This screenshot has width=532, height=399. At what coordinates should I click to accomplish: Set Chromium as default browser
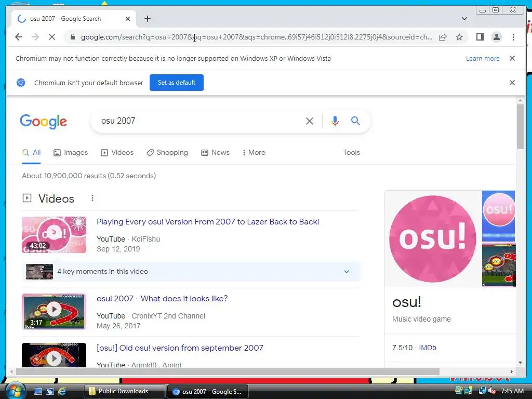(x=177, y=83)
